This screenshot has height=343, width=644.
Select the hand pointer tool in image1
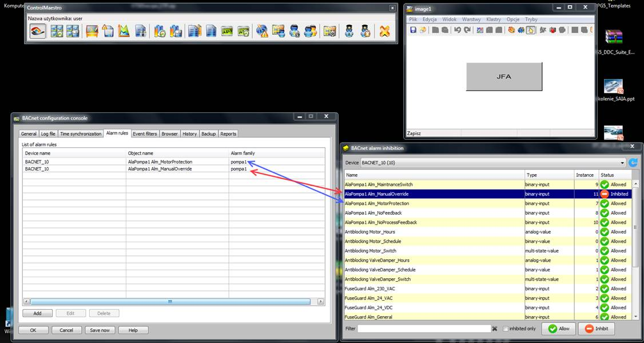pyautogui.click(x=531, y=30)
